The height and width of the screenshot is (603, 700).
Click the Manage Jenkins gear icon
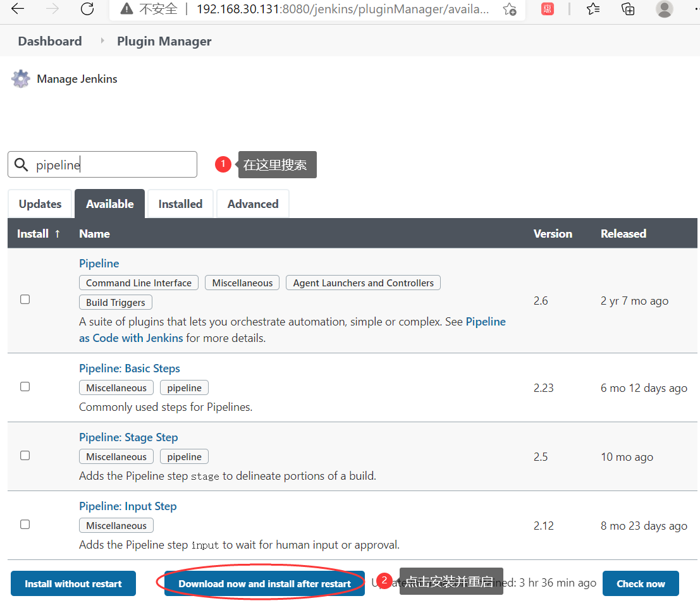pos(20,79)
